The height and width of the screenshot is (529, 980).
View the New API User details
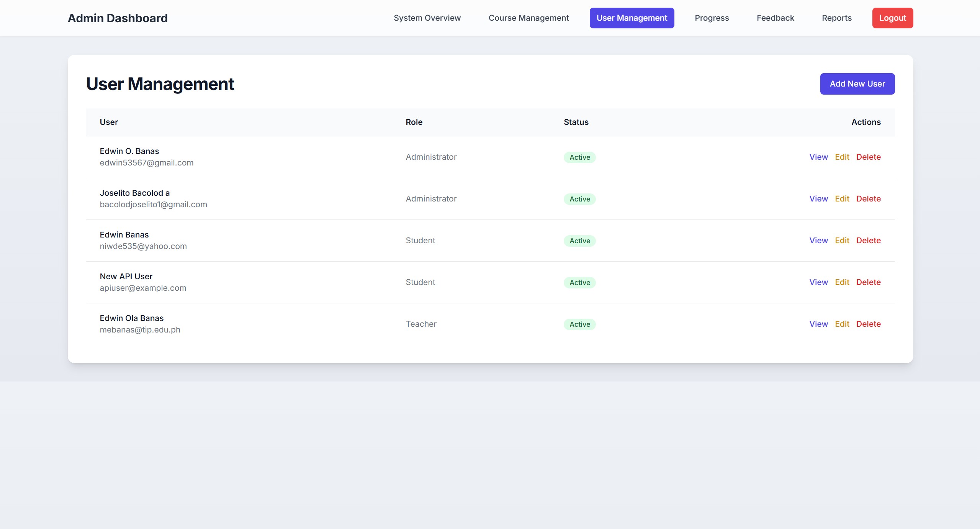click(818, 282)
